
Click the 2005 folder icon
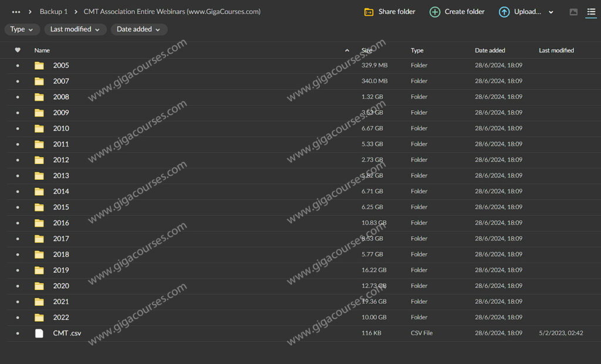coord(39,66)
